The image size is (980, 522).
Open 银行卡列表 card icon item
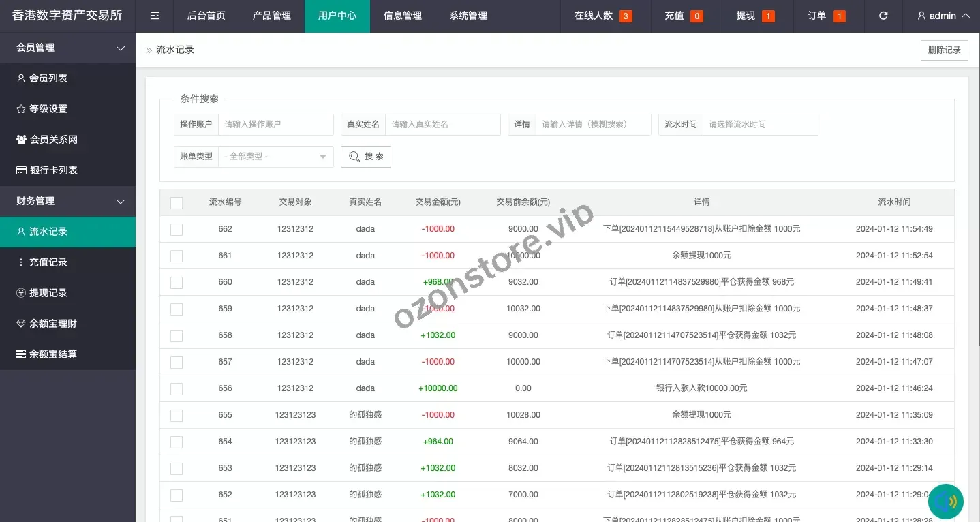(x=53, y=170)
